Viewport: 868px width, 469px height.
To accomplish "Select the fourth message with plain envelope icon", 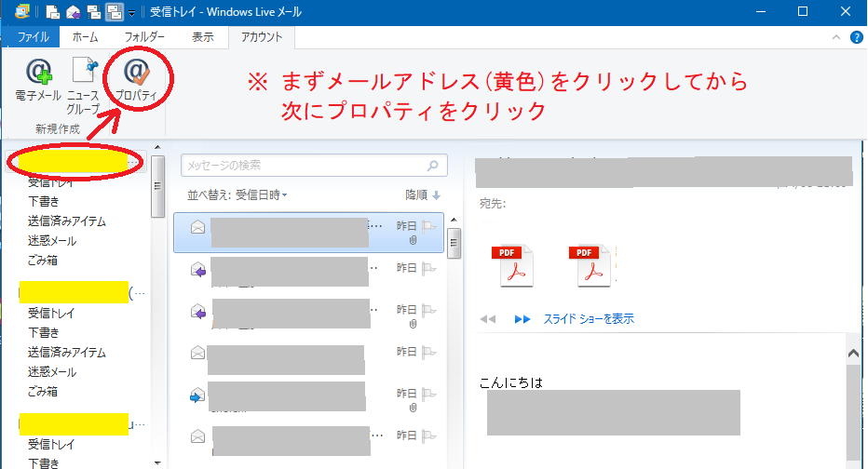I will (197, 353).
